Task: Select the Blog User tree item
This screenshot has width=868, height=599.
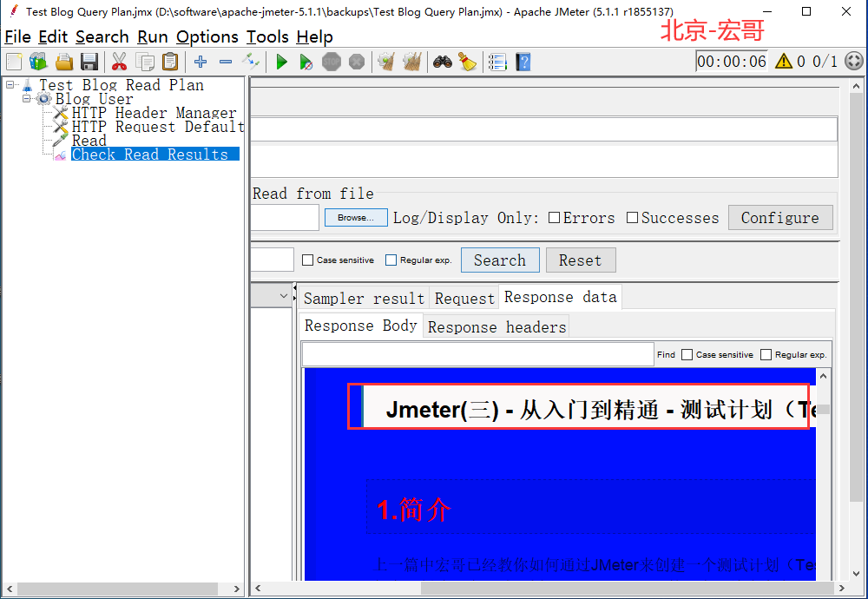Action: [x=94, y=99]
